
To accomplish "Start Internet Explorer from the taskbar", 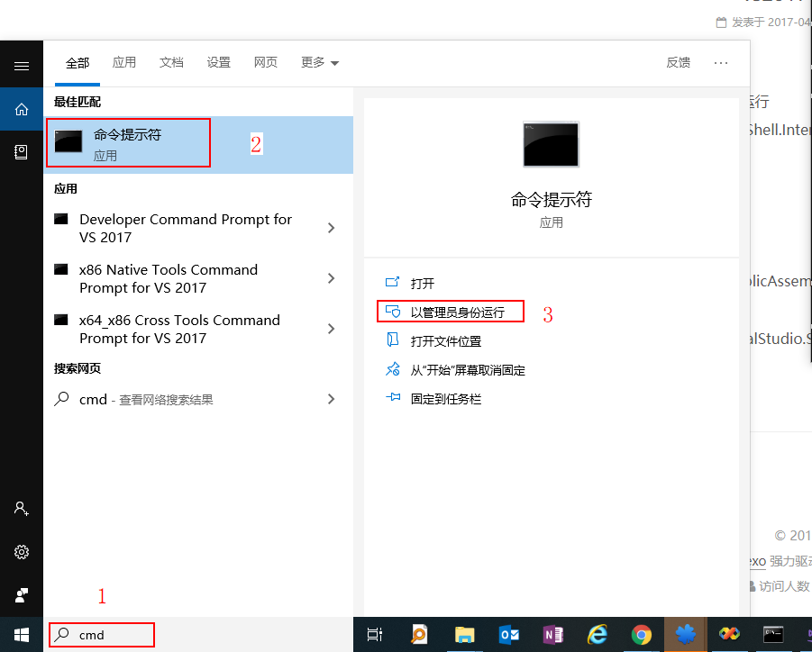I will pos(598,634).
